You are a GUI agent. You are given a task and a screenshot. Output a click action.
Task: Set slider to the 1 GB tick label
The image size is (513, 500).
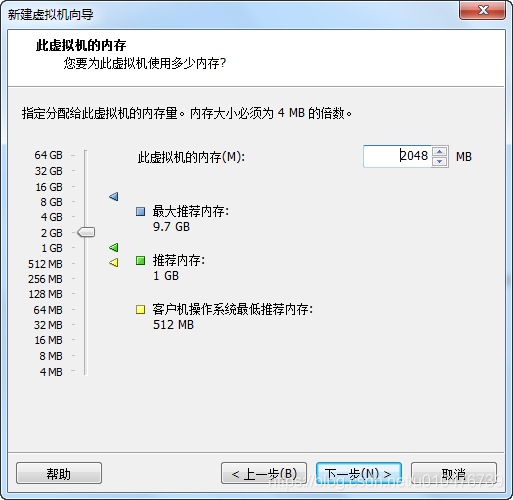(x=52, y=248)
